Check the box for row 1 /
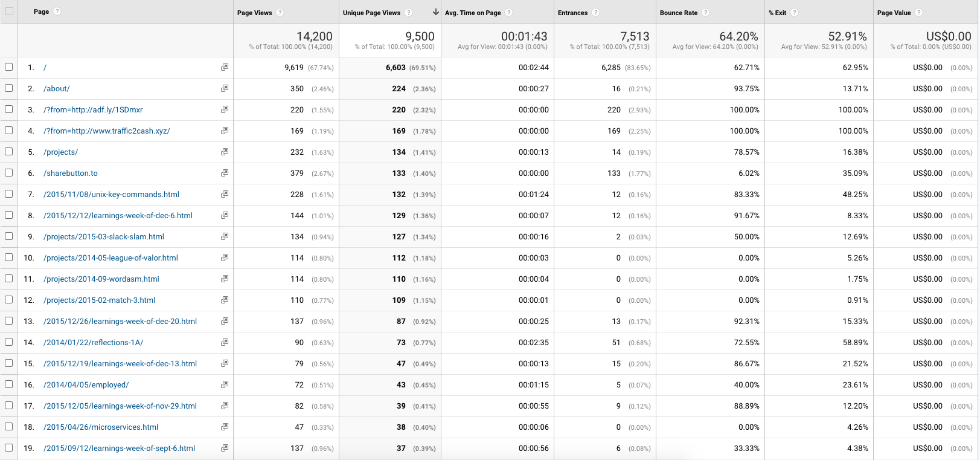 coord(9,67)
